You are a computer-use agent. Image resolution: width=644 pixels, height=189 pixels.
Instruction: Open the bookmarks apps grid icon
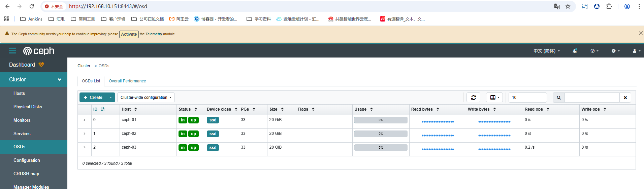pos(7,19)
